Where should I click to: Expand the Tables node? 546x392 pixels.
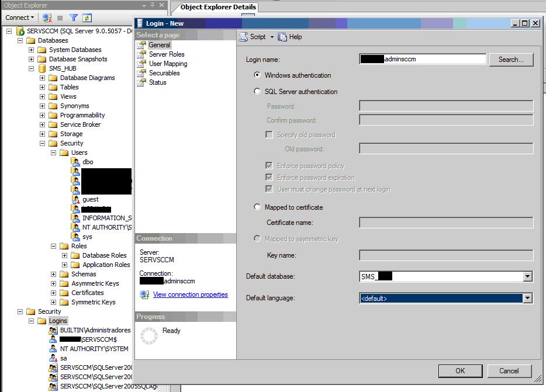42,87
